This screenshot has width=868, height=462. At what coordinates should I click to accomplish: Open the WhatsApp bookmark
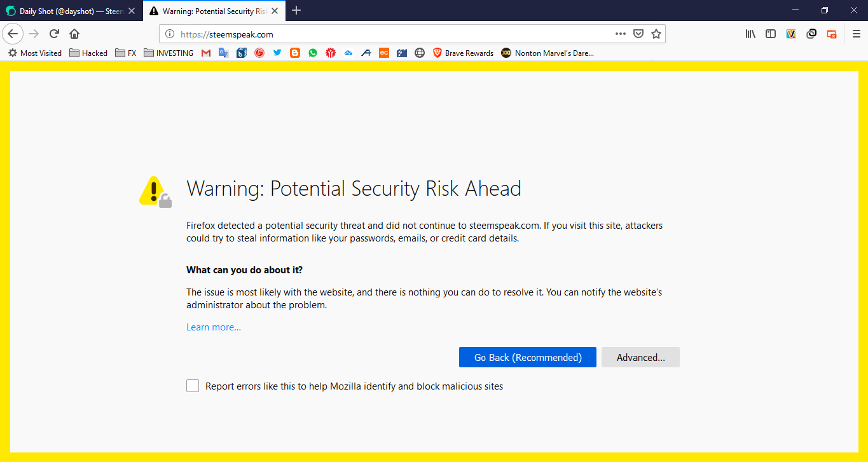(313, 53)
